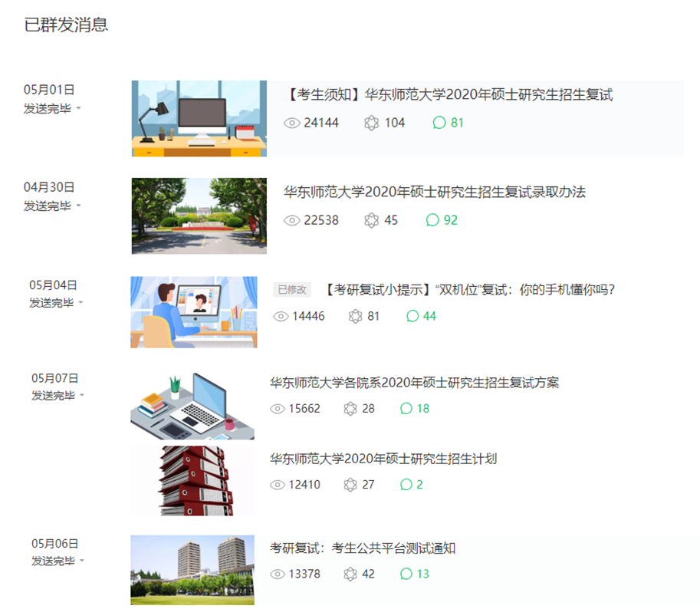Expand the 发送完毕 dropdown under 05月01日
The image size is (700, 609).
click(78, 108)
